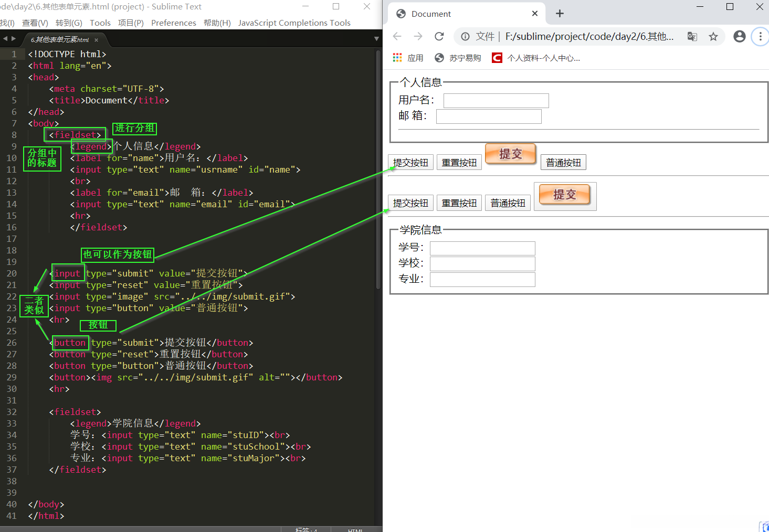This screenshot has height=532, width=769.
Task: Click the first-row orange 提交 image button
Action: 510,154
